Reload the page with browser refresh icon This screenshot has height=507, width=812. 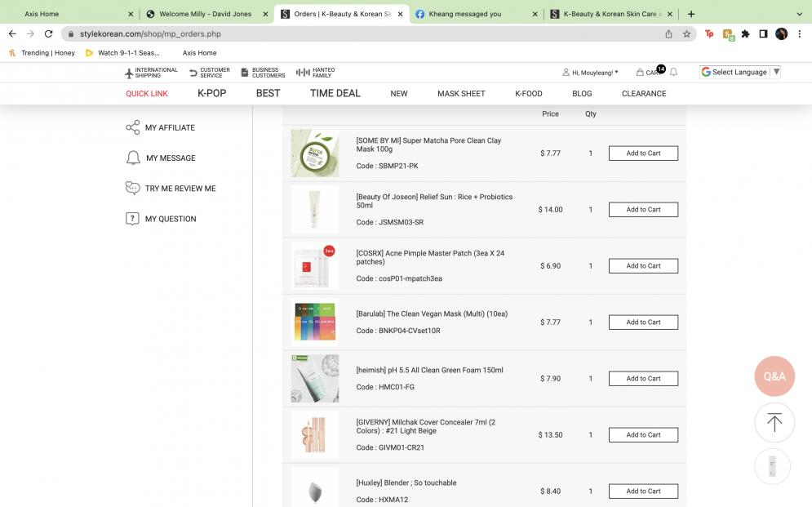[x=48, y=33]
